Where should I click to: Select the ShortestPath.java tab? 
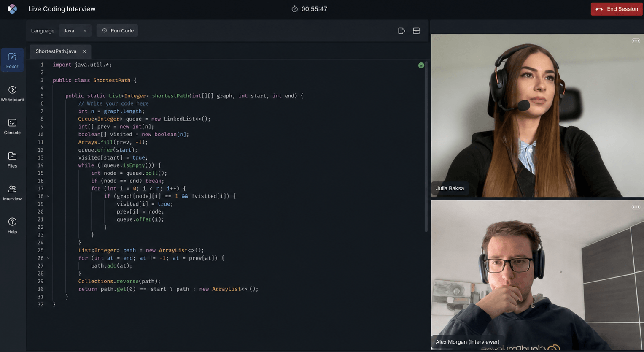pyautogui.click(x=56, y=51)
